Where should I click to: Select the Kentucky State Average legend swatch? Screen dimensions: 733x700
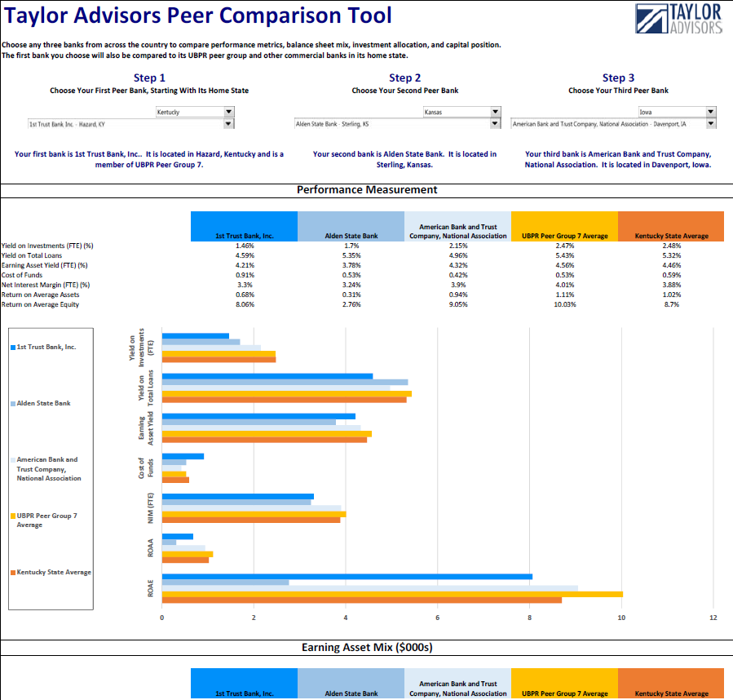coord(11,572)
